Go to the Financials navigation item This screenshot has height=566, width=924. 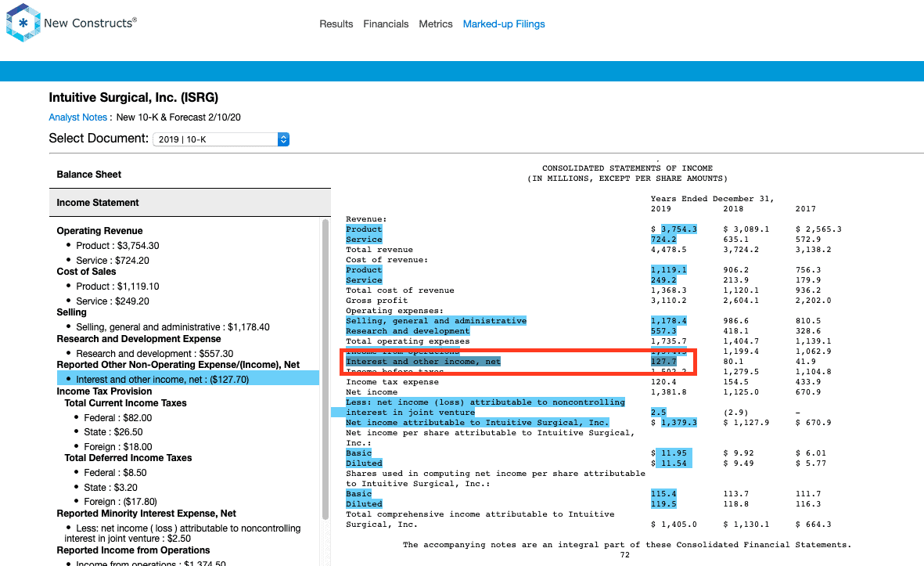(386, 24)
